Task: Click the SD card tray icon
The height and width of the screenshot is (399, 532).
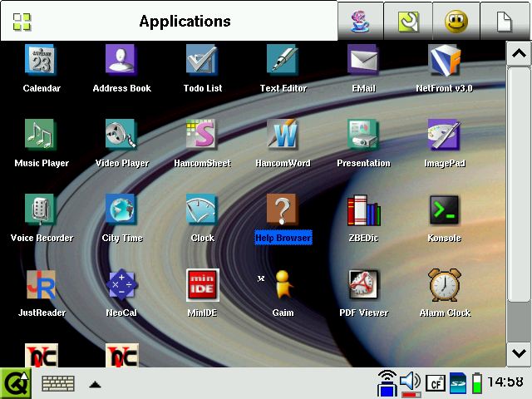Action: coord(458,384)
